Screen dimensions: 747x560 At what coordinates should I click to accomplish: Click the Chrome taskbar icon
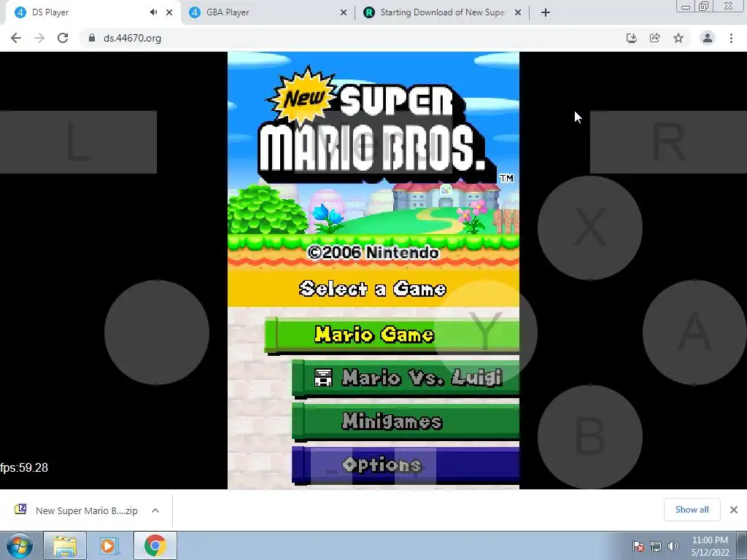[155, 545]
